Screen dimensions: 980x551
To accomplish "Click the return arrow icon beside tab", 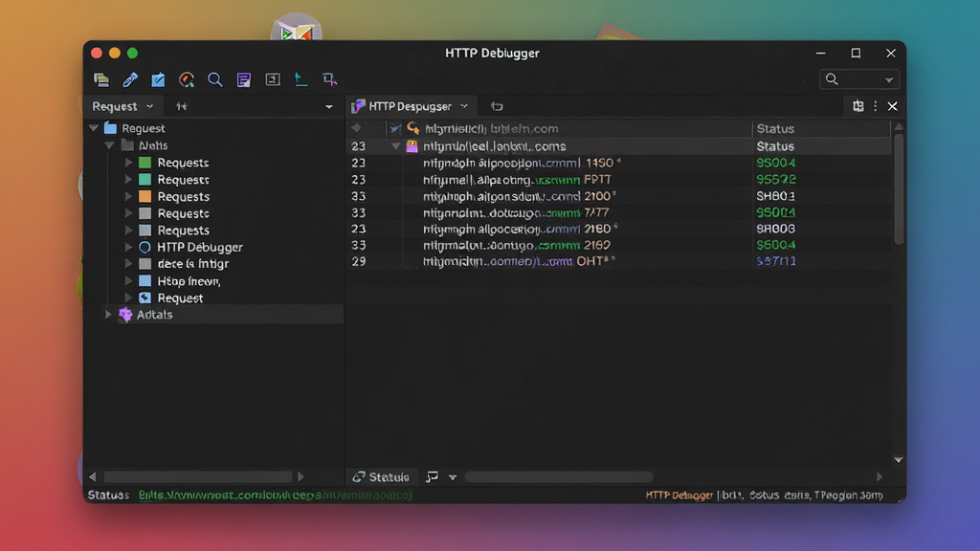I will (497, 106).
